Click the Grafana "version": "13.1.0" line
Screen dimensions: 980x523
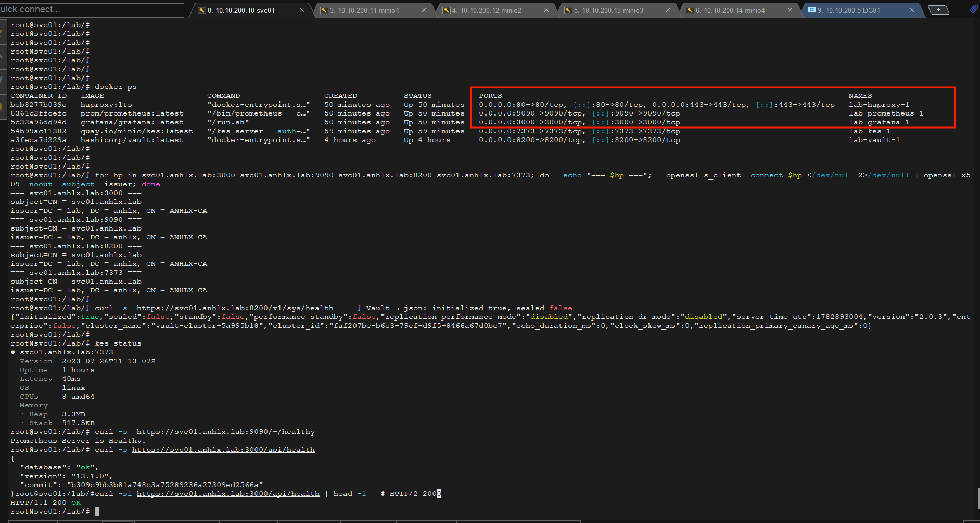click(x=67, y=476)
